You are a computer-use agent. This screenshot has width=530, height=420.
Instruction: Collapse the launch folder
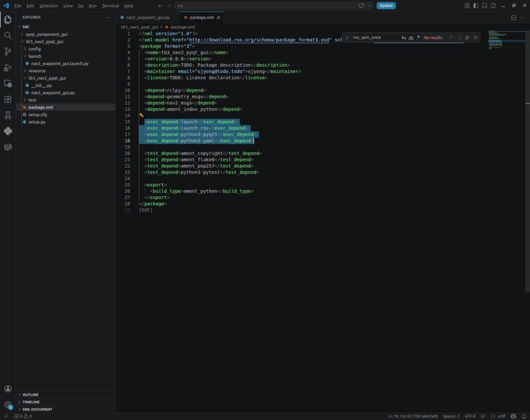(25, 56)
